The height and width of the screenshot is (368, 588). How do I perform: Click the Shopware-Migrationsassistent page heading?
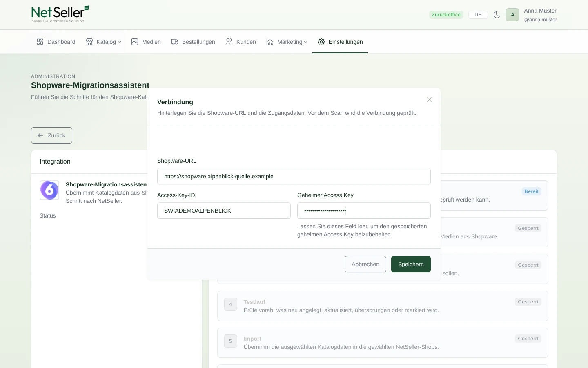90,85
